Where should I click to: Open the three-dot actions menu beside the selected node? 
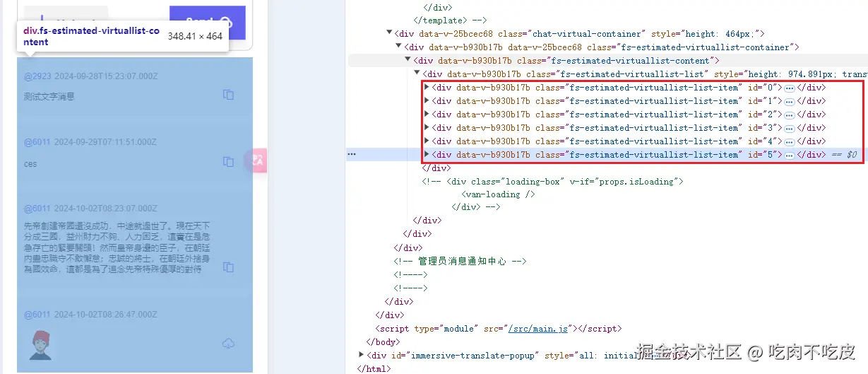tap(352, 154)
